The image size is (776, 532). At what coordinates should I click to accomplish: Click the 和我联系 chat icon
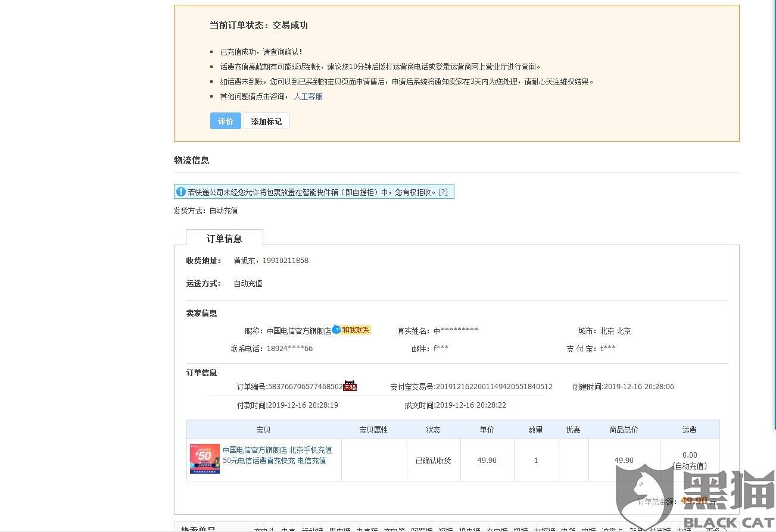click(x=351, y=330)
